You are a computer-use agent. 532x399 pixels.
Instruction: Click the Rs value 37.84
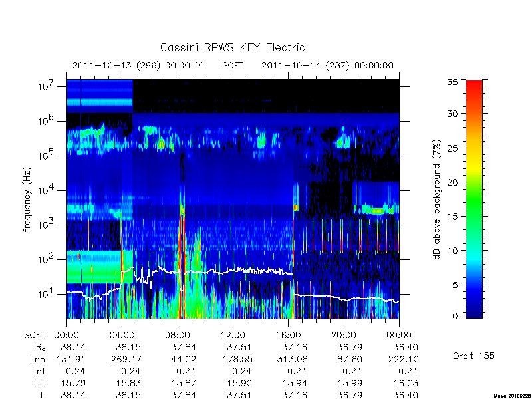point(184,347)
